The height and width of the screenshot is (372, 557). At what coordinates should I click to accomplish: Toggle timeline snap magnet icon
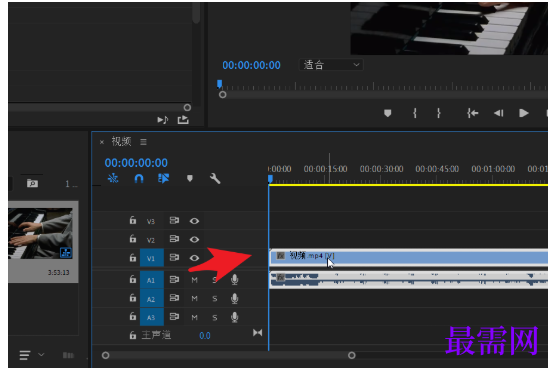tap(139, 178)
